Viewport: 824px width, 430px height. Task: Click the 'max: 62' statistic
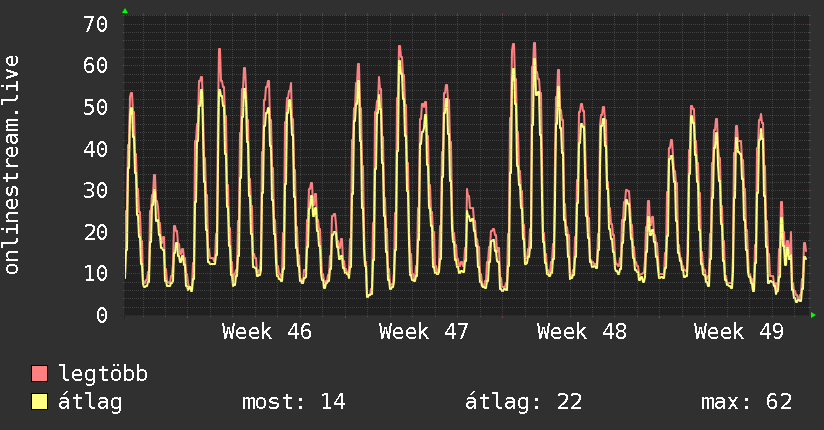[x=746, y=402]
